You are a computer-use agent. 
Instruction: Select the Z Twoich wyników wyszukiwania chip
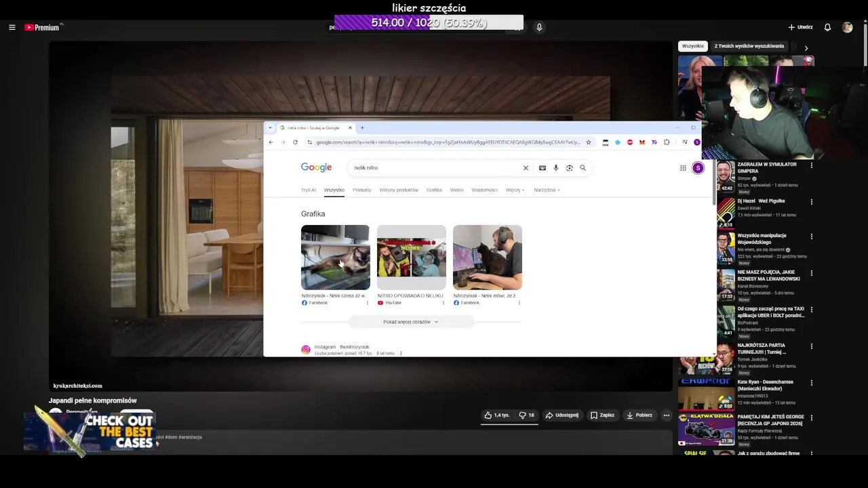pyautogui.click(x=749, y=46)
